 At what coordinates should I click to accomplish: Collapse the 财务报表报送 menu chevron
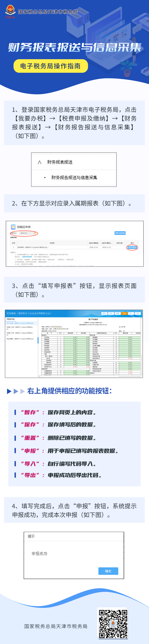[x=39, y=162]
